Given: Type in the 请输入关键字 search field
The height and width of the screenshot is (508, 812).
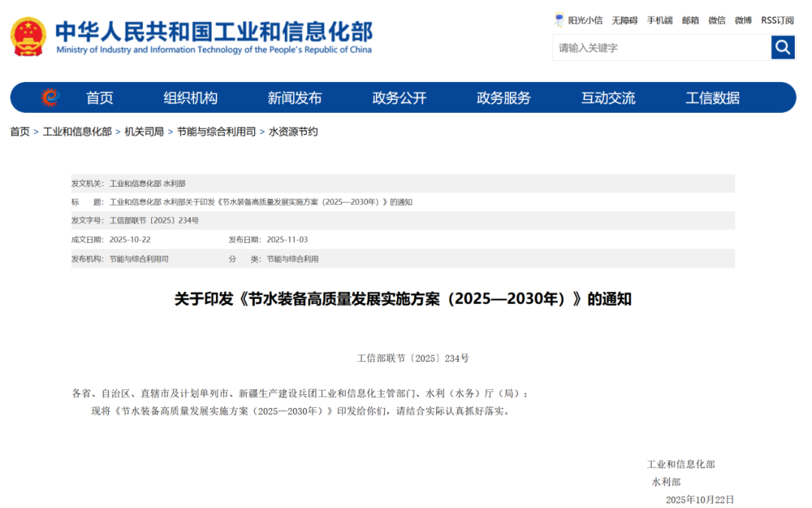Looking at the screenshot, I should click(x=661, y=47).
